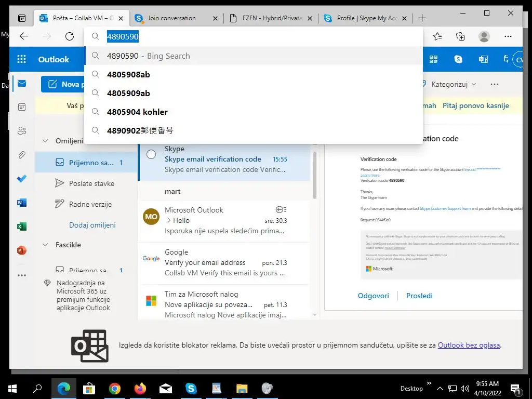Image resolution: width=532 pixels, height=399 pixels.
Task: Open Calendar in Outlook sidebar
Action: click(22, 107)
